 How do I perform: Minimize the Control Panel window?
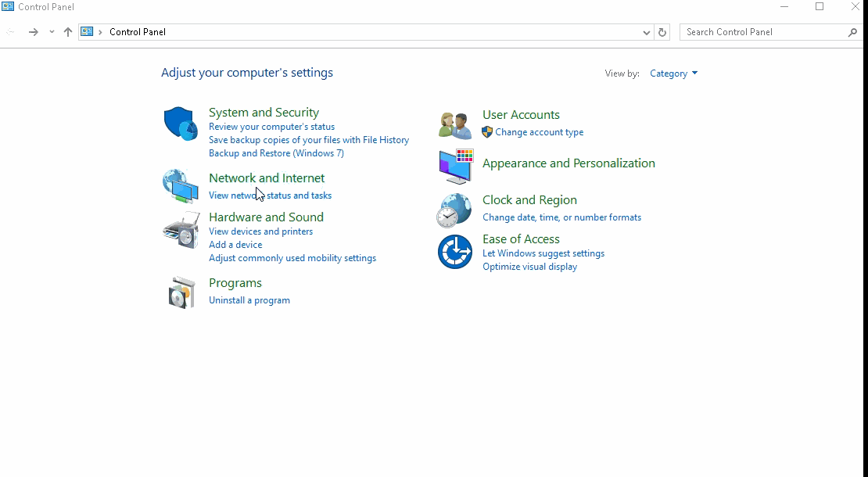coord(784,6)
